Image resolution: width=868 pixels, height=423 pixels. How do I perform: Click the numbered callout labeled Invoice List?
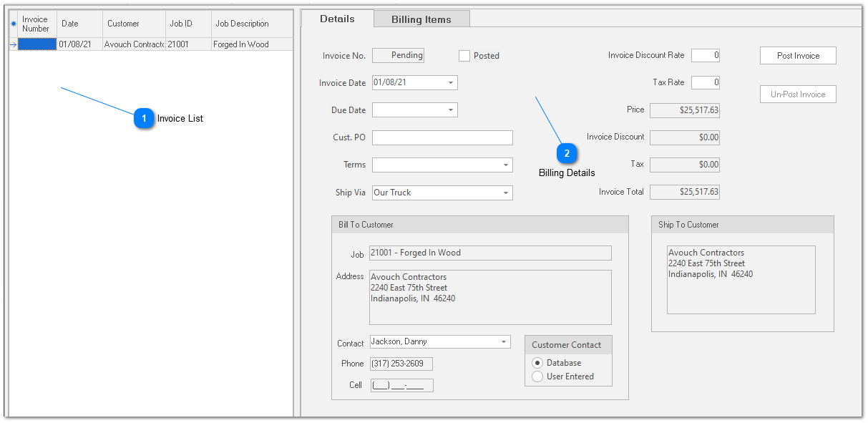(x=142, y=118)
